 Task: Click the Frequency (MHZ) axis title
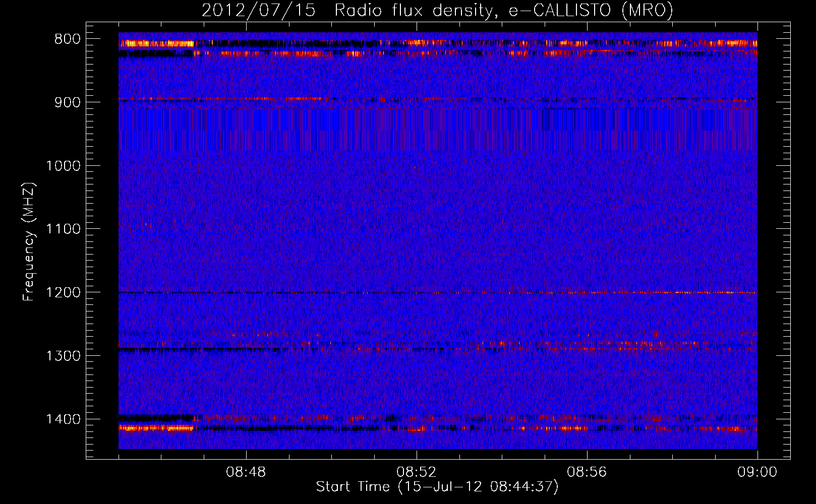coord(29,242)
